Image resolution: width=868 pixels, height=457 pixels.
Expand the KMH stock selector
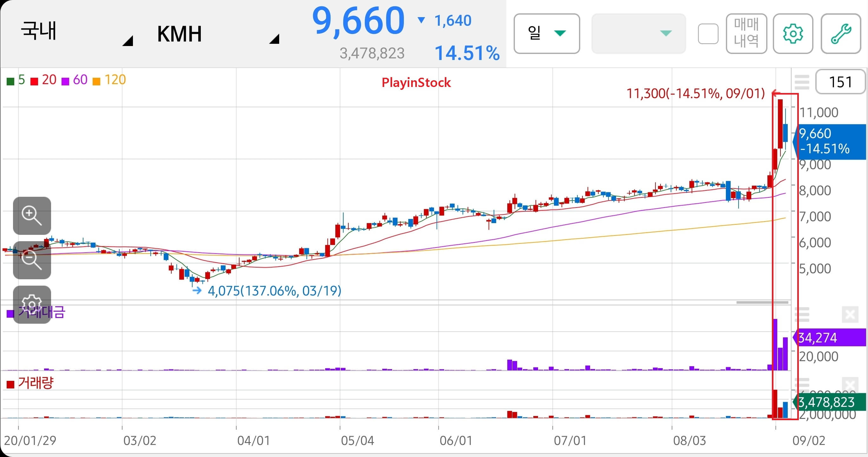tap(218, 34)
